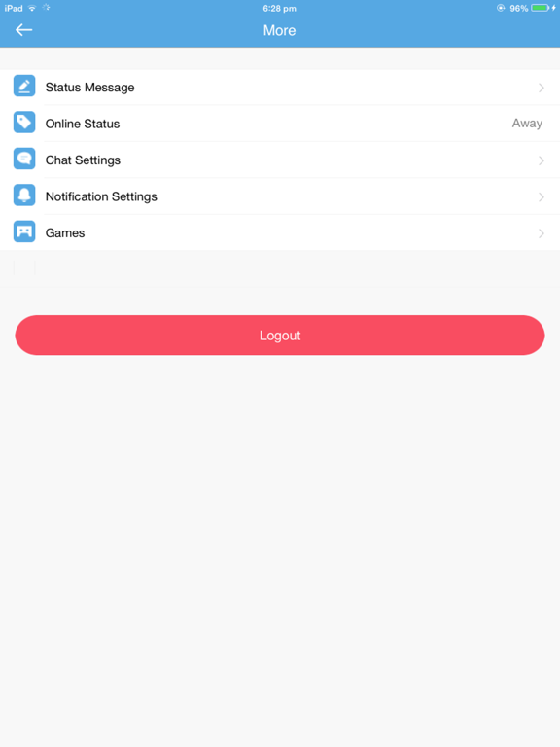Tap the Wi-Fi icon in the status bar
Image resolution: width=560 pixels, height=747 pixels.
[x=32, y=8]
